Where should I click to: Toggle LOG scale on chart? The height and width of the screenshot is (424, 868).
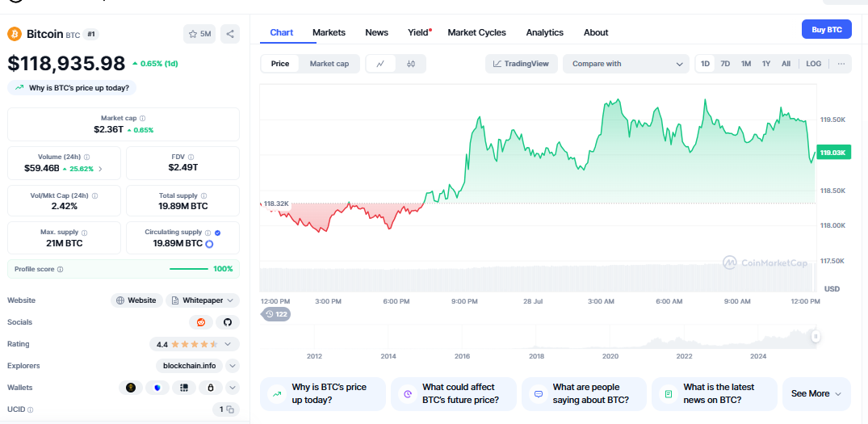click(814, 64)
